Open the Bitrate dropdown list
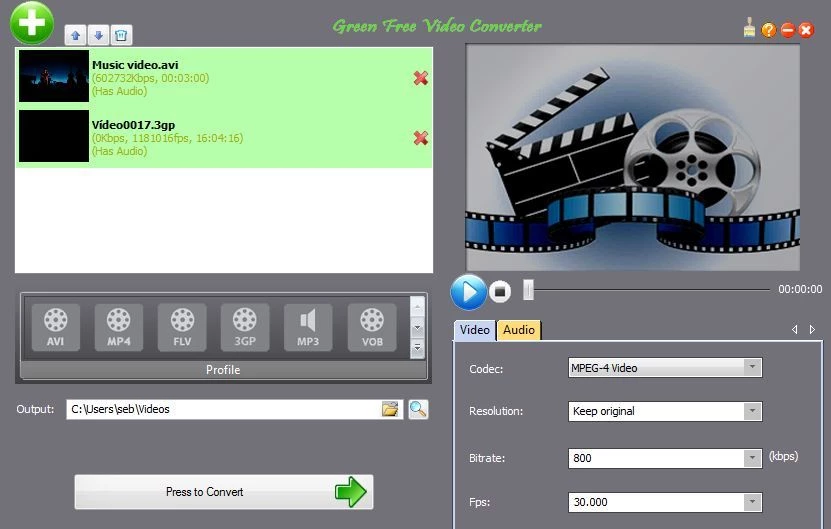 coord(752,458)
